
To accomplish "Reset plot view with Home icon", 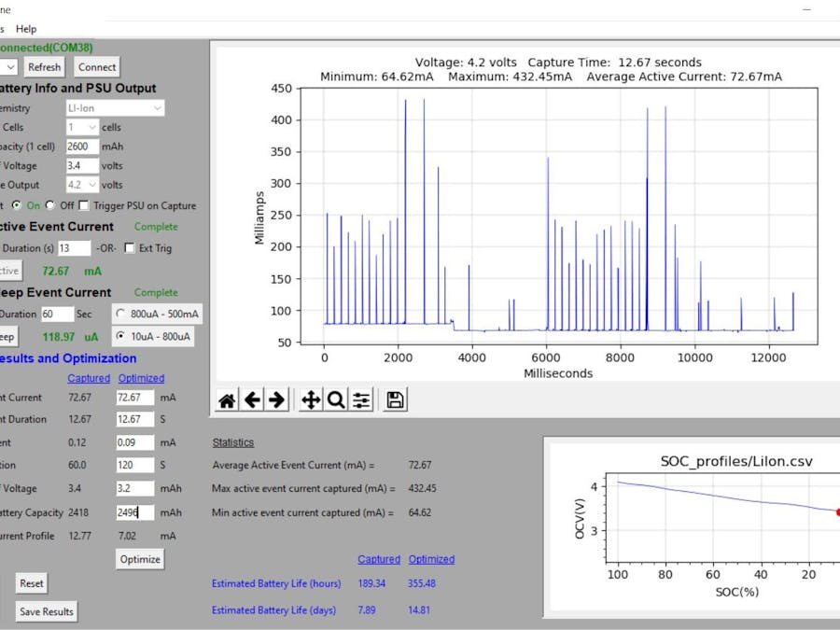I will [227, 399].
